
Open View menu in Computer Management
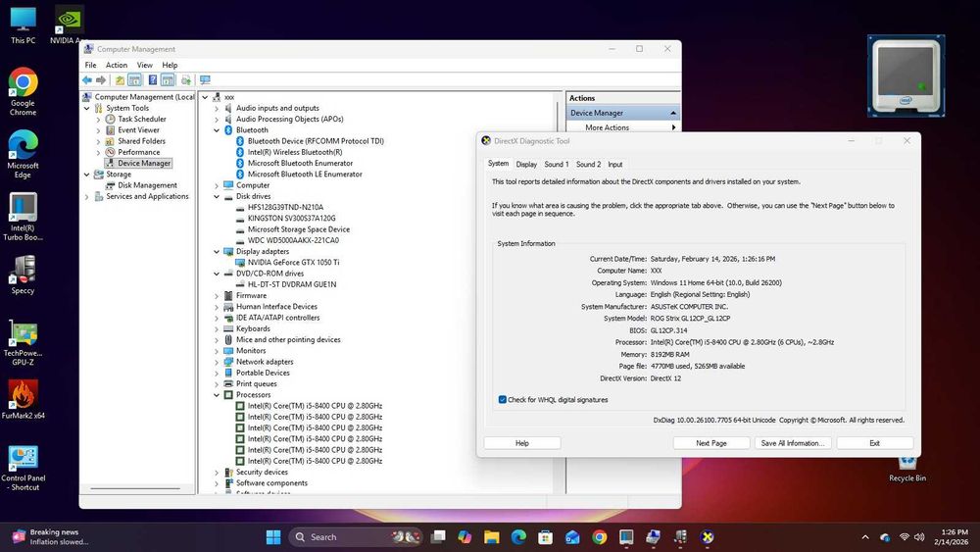pos(145,65)
